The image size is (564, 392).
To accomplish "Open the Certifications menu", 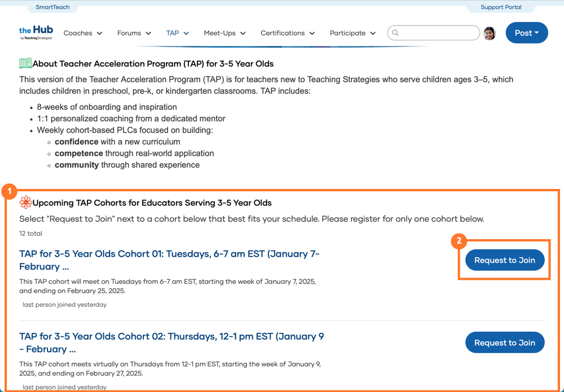I will pyautogui.click(x=288, y=33).
